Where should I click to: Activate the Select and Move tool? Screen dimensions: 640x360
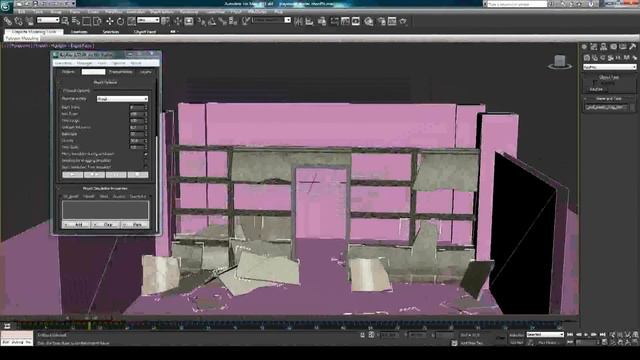pos(110,21)
